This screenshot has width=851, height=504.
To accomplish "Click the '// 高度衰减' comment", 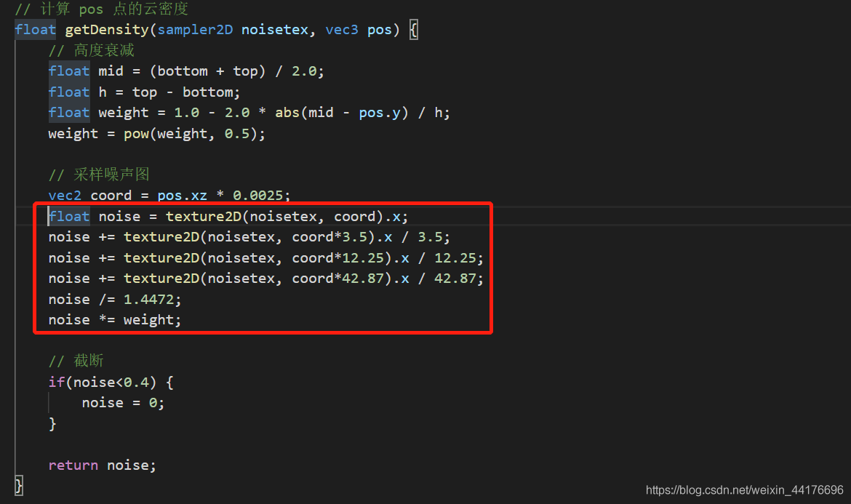I will coord(91,50).
